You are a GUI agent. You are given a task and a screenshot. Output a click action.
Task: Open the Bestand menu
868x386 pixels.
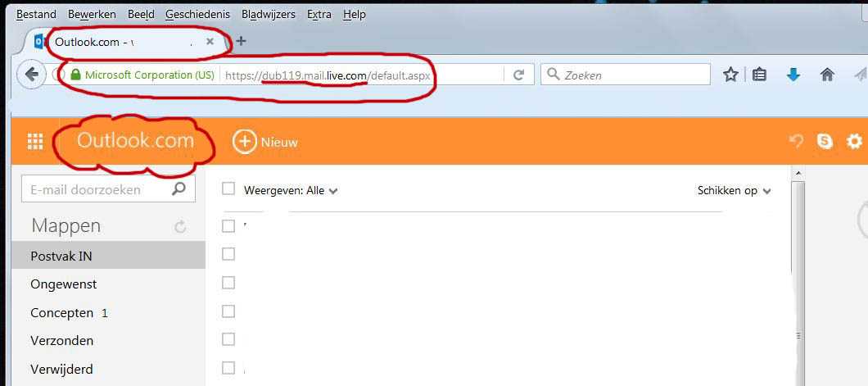click(36, 15)
